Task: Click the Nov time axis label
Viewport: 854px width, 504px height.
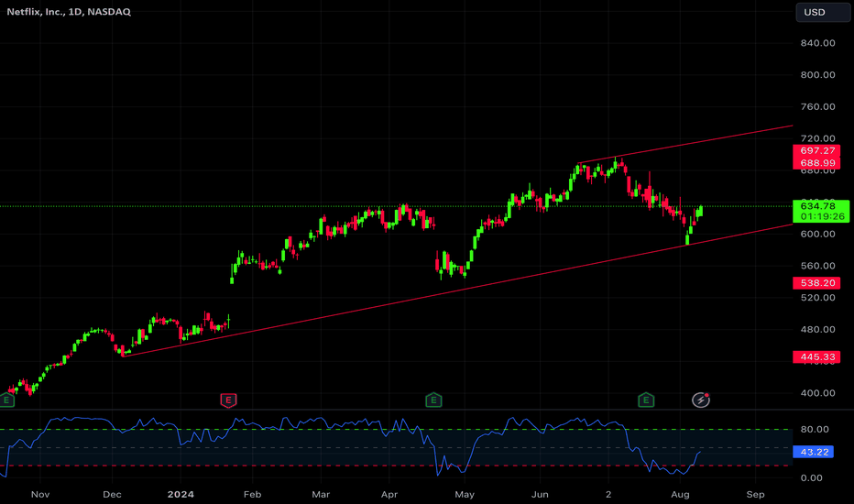Action: coord(40,494)
